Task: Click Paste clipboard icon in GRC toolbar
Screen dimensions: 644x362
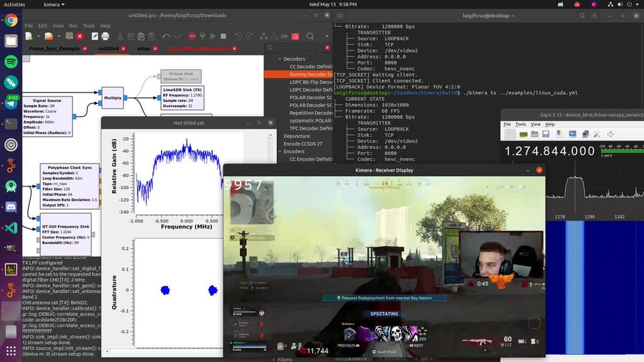Action: (141, 36)
